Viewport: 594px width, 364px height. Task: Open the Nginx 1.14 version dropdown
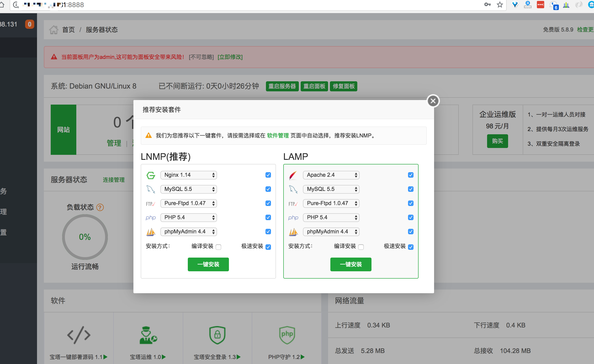tap(188, 175)
